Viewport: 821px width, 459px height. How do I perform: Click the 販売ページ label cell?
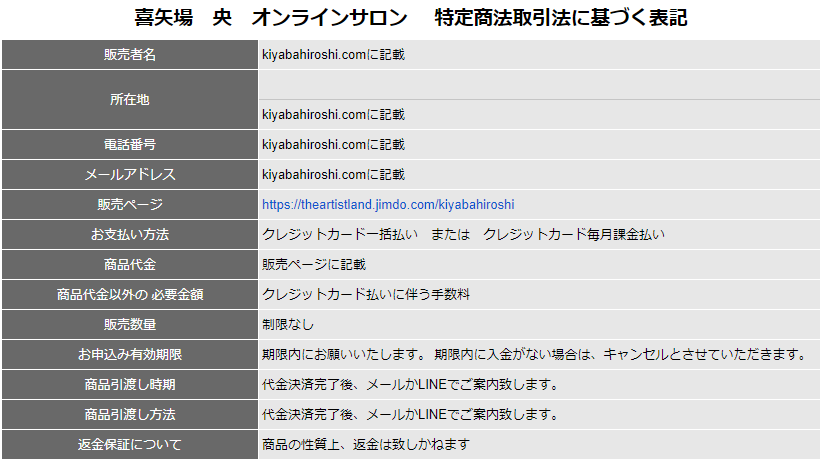130,205
